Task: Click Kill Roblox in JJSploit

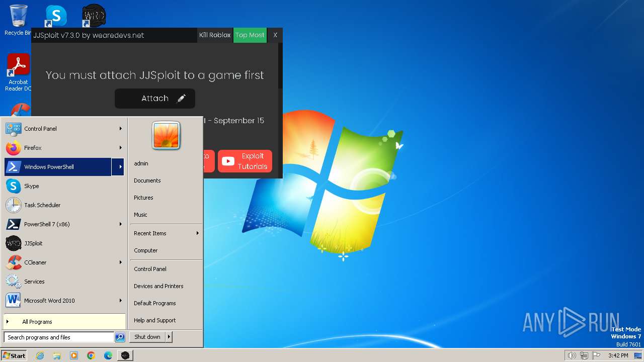Action: tap(215, 35)
